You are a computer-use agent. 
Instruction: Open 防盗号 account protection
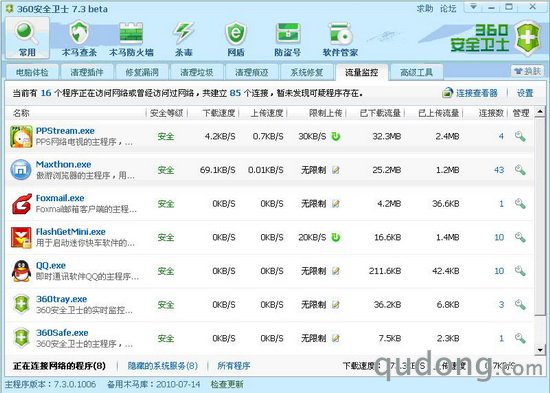click(288, 38)
